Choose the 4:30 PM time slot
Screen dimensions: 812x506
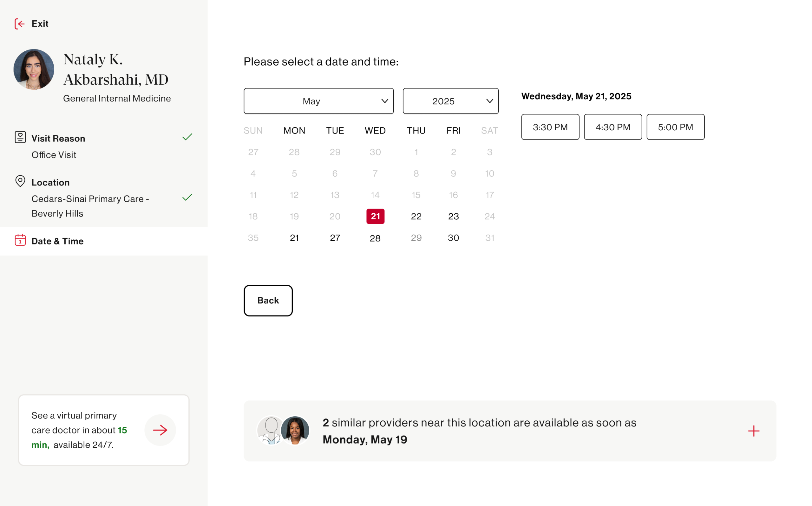[x=612, y=127]
